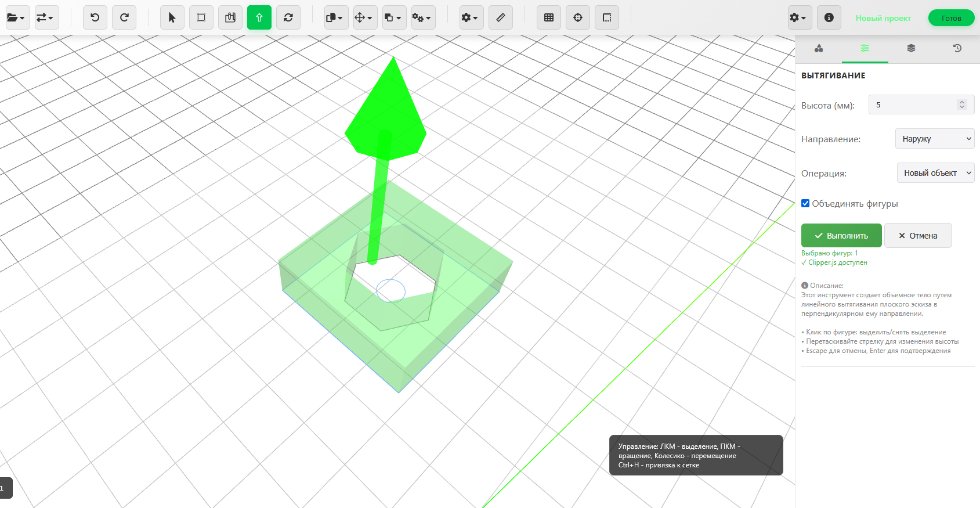The width and height of the screenshot is (980, 508).
Task: Undo the last action
Action: click(x=95, y=17)
